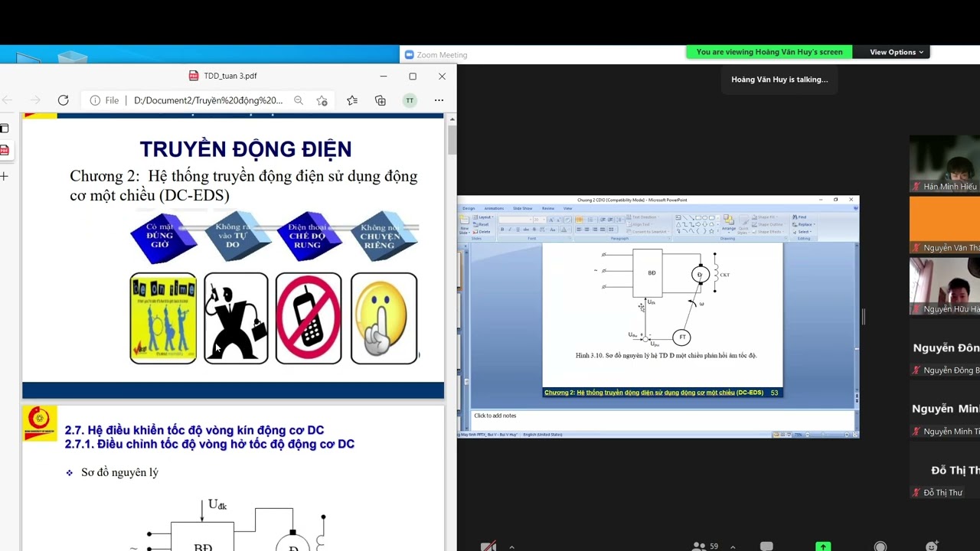Click Replace in the Editing group
980x551 pixels.
[803, 224]
